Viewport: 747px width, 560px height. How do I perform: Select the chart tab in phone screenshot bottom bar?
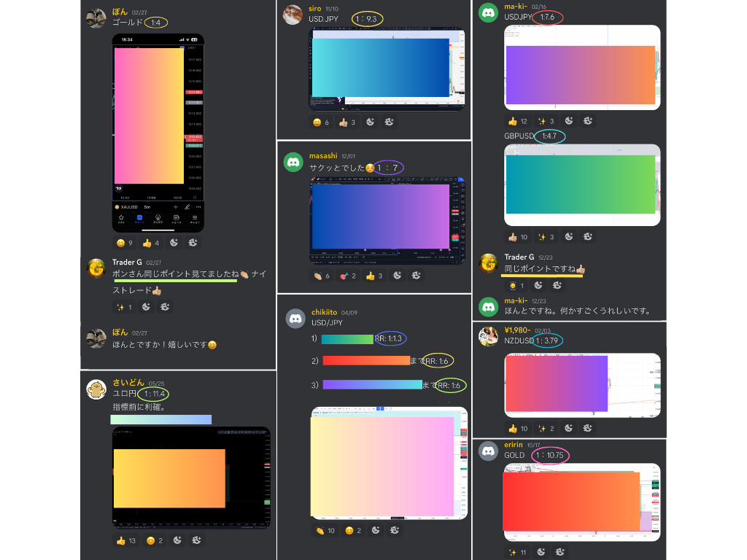[x=139, y=218]
